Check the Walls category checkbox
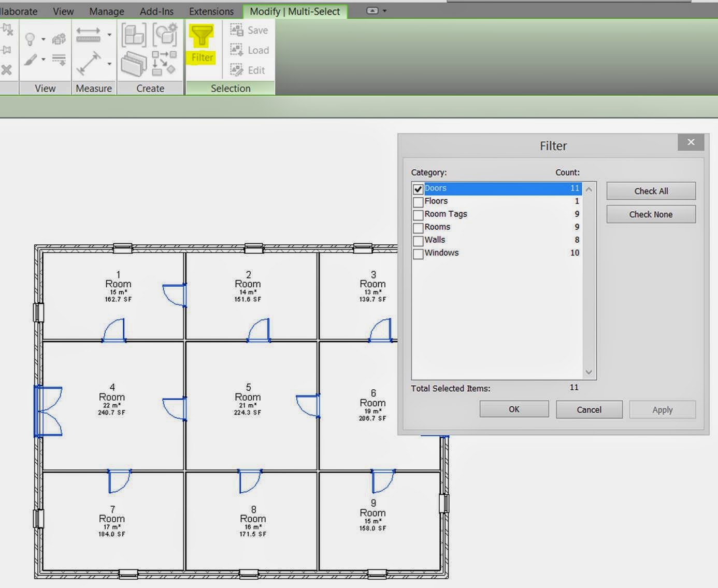The width and height of the screenshot is (718, 588). point(418,241)
